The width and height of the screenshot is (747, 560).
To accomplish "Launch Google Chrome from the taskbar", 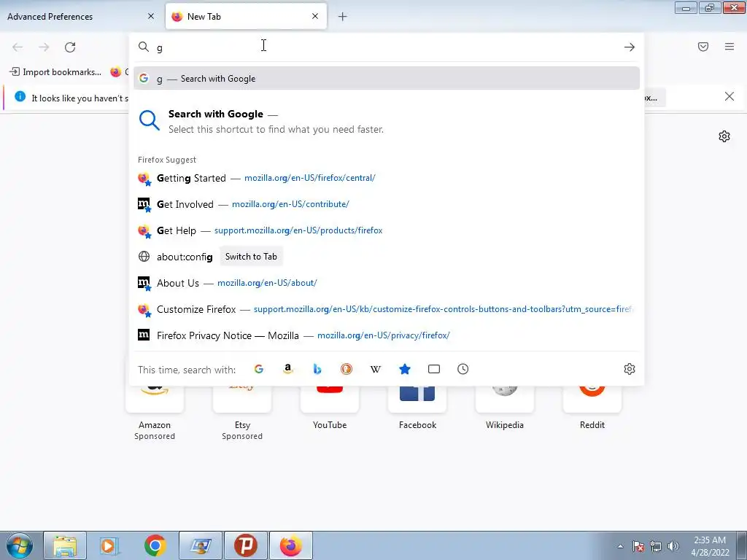I will coord(155,545).
